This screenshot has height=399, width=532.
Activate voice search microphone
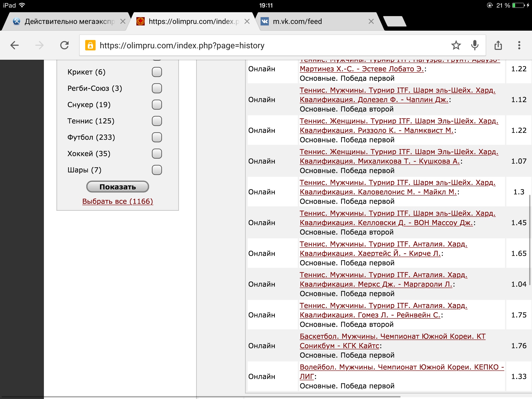475,45
